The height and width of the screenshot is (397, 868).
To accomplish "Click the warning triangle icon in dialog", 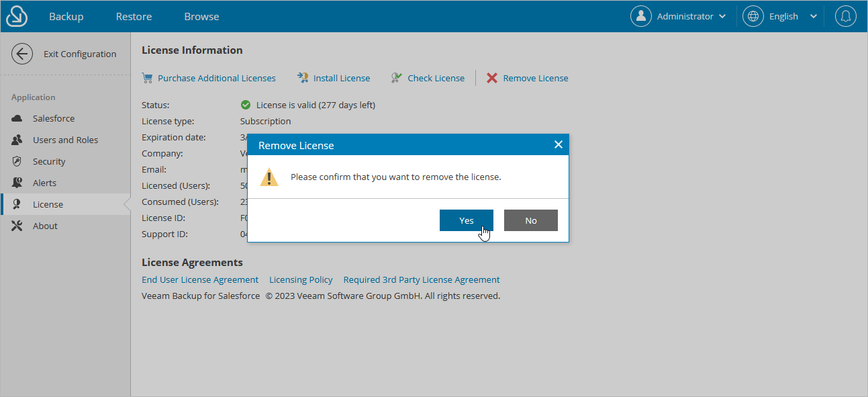I will 269,177.
